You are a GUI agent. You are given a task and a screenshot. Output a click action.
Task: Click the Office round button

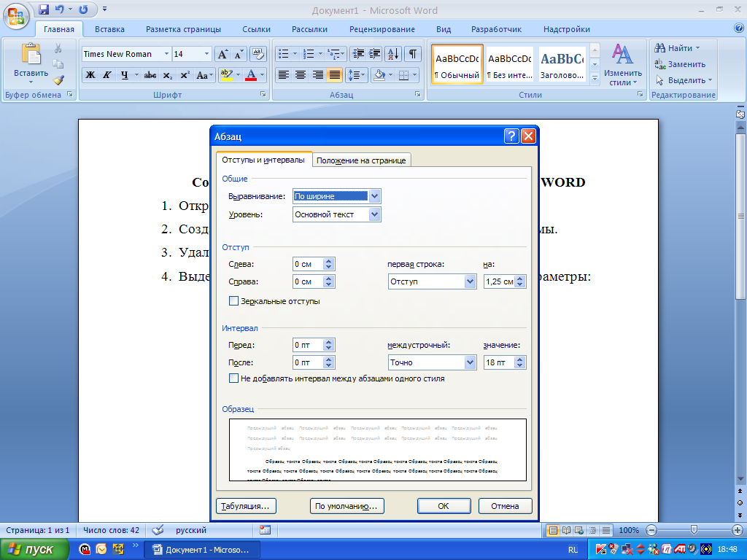pos(16,16)
